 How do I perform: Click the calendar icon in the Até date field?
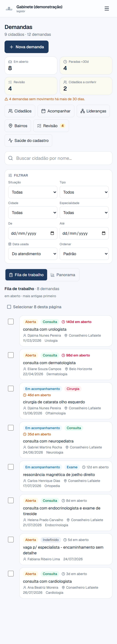pyautogui.click(x=104, y=233)
